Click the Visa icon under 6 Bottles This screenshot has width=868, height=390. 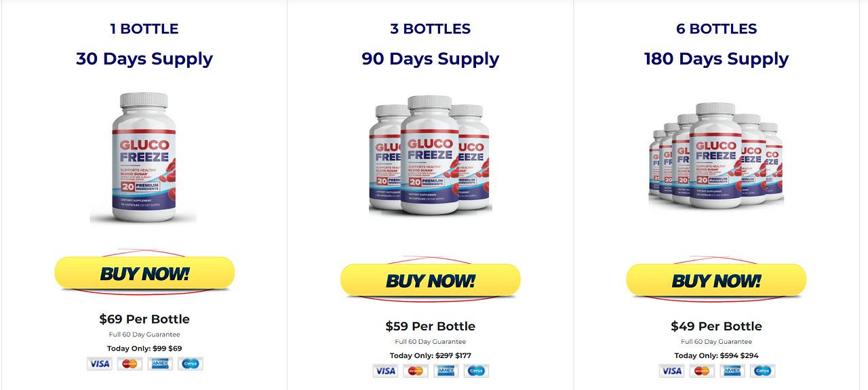[x=671, y=370]
